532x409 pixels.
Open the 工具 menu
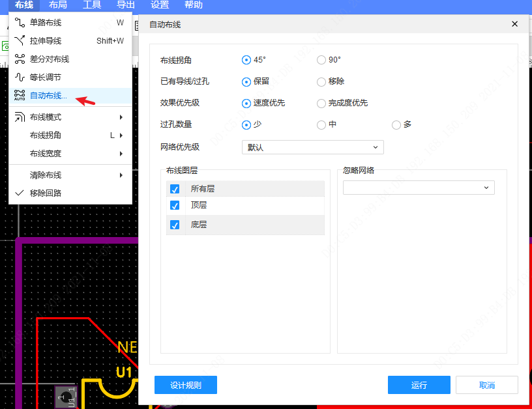tap(92, 5)
